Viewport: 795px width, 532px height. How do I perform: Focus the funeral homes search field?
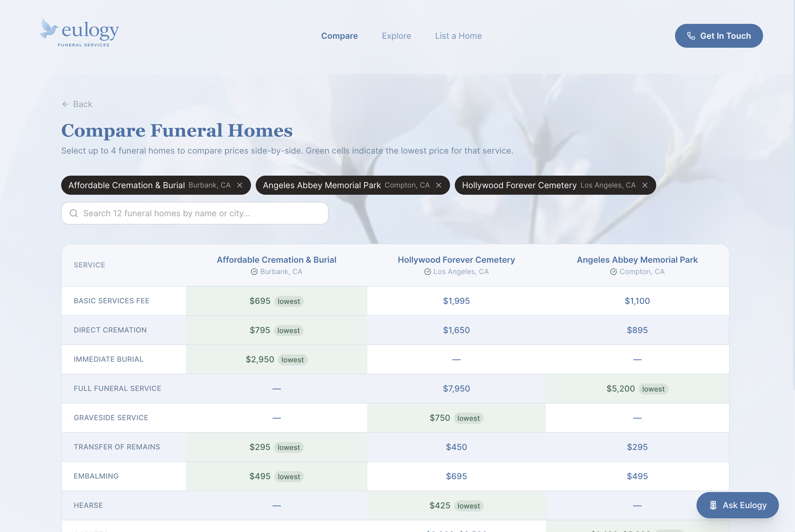200,213
